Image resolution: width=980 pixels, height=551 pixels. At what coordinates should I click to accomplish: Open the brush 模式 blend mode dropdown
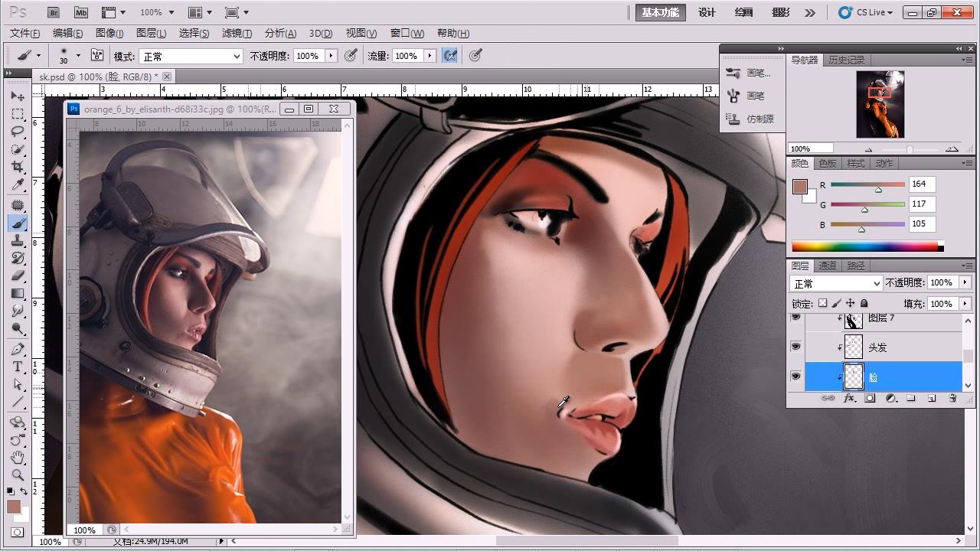190,57
